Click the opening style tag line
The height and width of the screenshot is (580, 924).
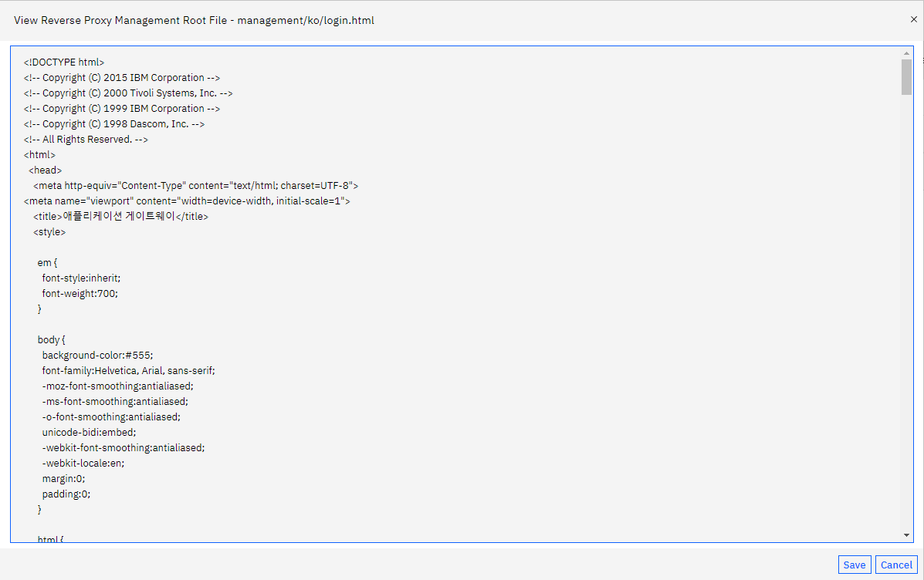click(49, 232)
